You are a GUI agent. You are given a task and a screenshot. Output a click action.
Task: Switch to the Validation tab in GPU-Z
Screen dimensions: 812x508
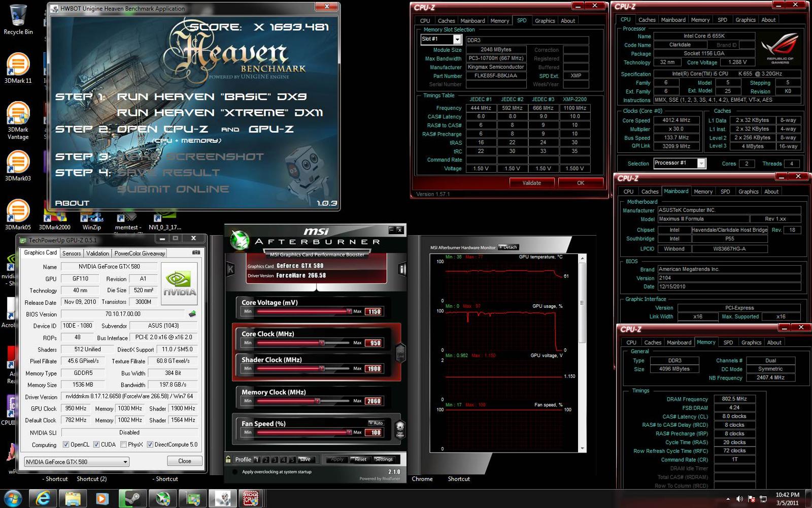[97, 253]
